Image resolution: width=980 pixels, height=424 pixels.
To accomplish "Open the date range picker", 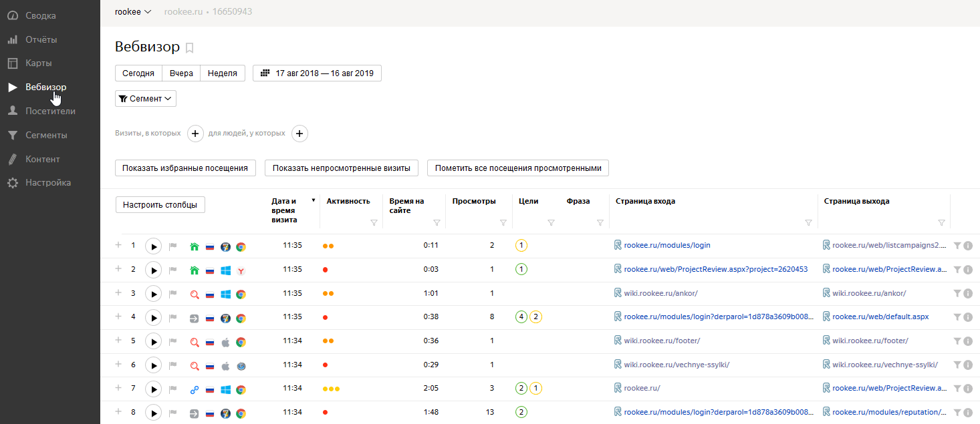I will tap(317, 73).
